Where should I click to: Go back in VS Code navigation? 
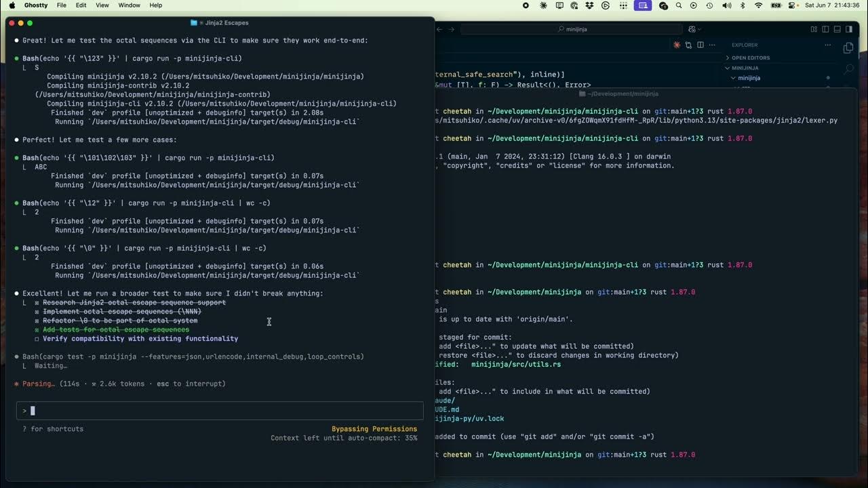pyautogui.click(x=439, y=29)
